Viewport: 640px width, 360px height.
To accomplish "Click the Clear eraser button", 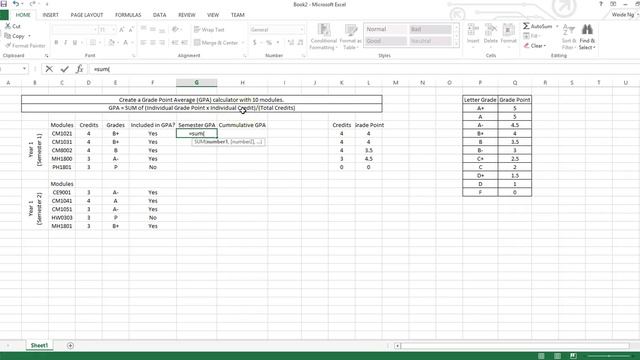I will click(535, 46).
